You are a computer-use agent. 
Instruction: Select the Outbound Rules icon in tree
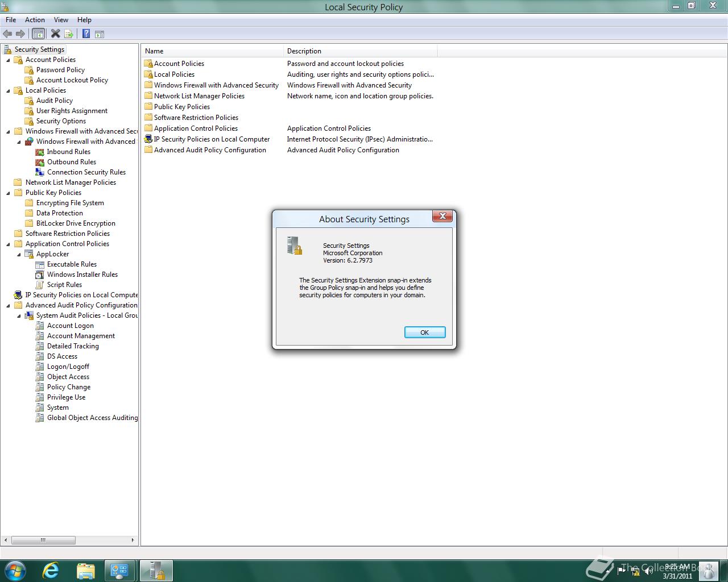coord(40,162)
